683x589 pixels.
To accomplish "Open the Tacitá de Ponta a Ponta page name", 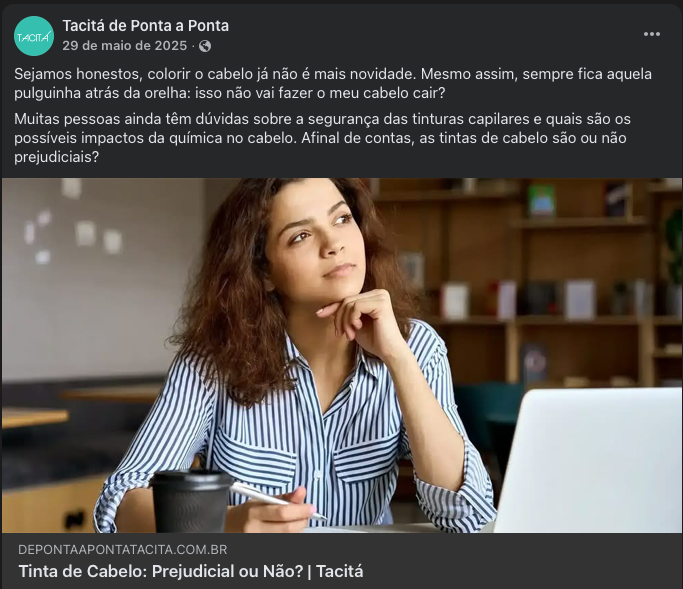I will pyautogui.click(x=145, y=26).
